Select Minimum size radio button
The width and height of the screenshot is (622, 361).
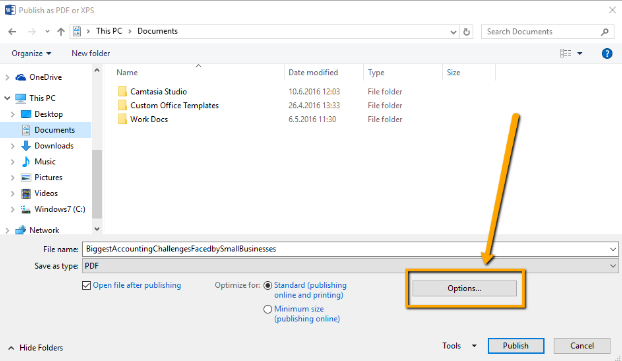coord(268,309)
